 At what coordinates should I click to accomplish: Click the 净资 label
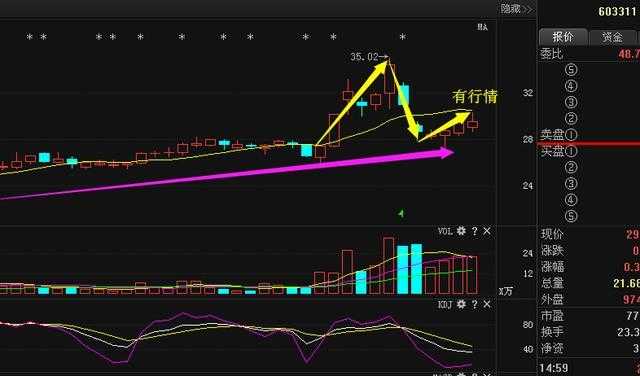552,349
